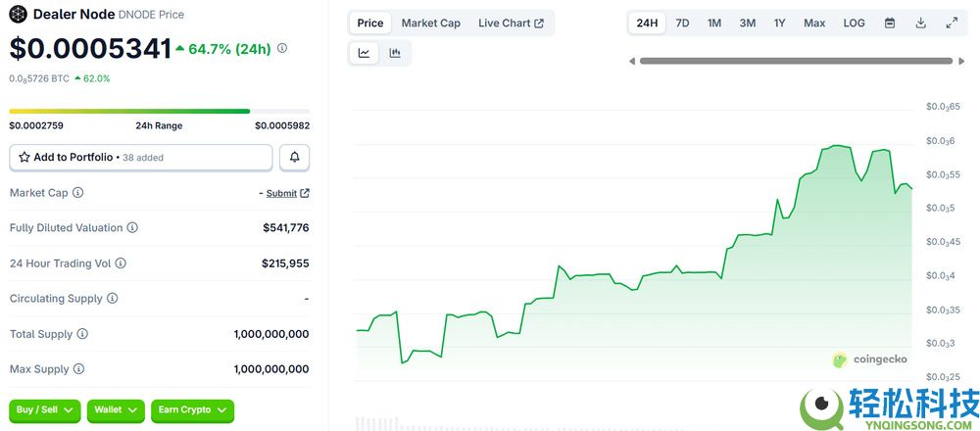The width and height of the screenshot is (980, 431).
Task: Switch to candlestick chart icon
Action: tap(395, 53)
